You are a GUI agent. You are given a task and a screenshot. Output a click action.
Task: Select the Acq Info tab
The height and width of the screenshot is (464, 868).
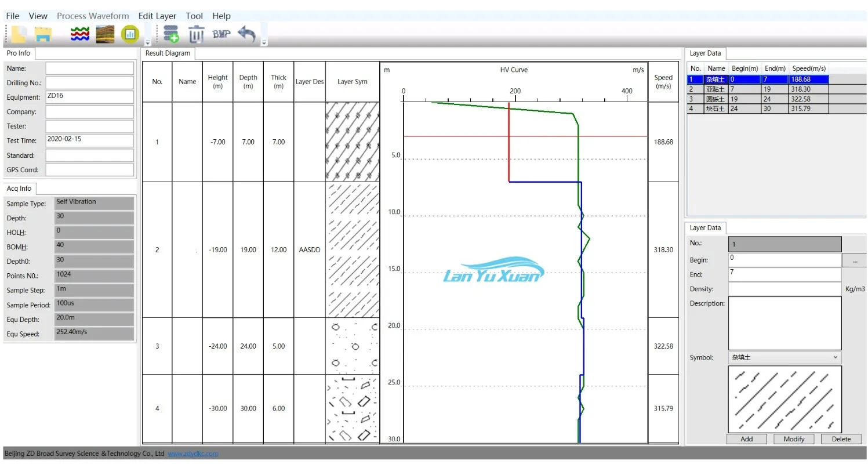coord(19,188)
